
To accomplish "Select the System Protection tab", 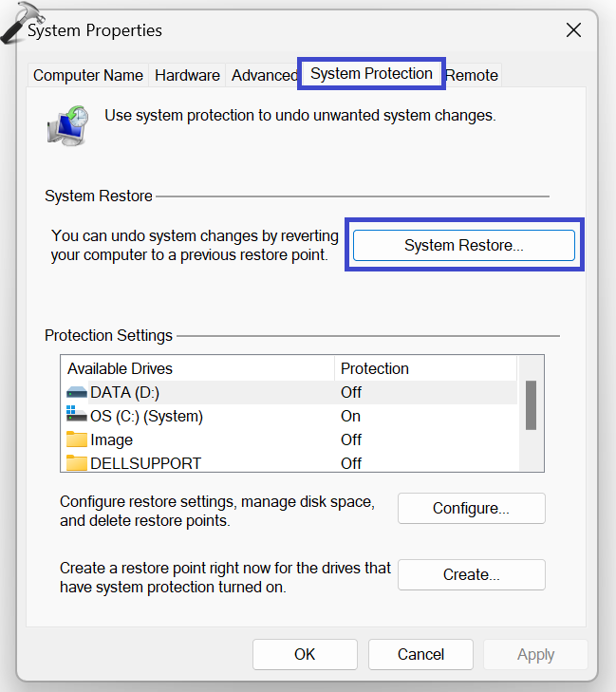I will point(371,73).
